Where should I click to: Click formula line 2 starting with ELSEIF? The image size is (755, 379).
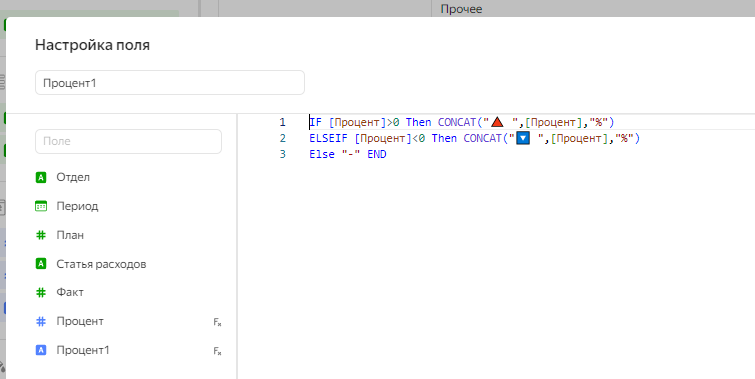point(474,139)
